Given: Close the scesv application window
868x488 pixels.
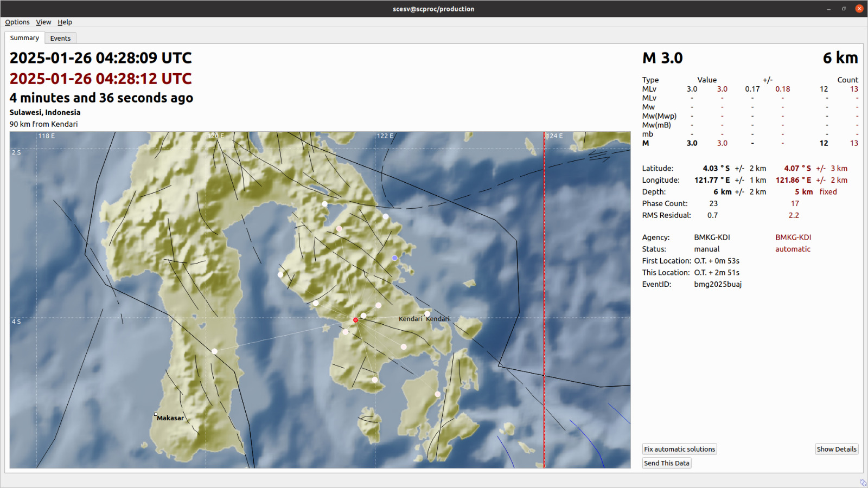Looking at the screenshot, I should pos(859,9).
